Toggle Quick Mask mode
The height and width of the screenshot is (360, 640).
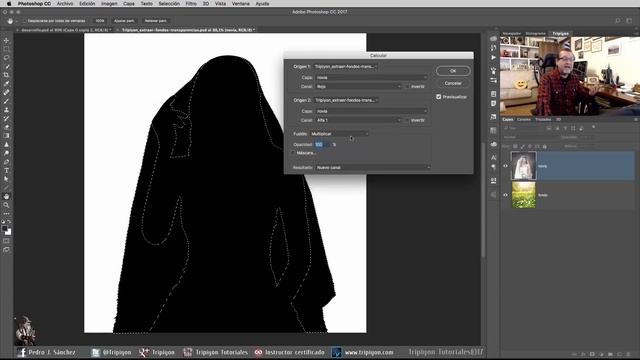(x=6, y=241)
